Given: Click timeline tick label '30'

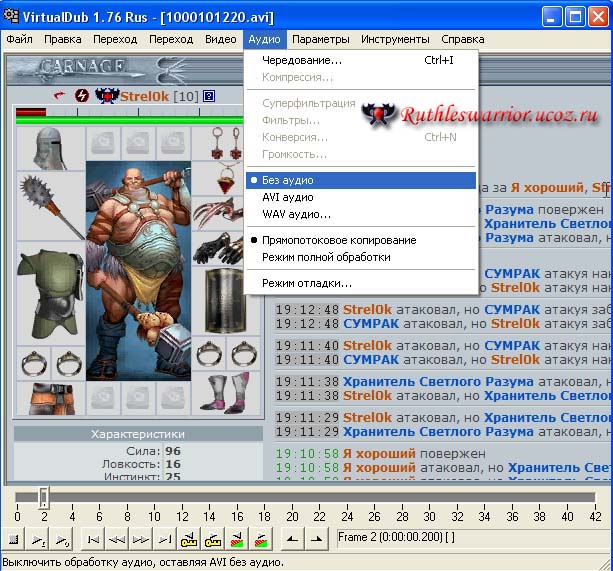Looking at the screenshot, I should (429, 517).
